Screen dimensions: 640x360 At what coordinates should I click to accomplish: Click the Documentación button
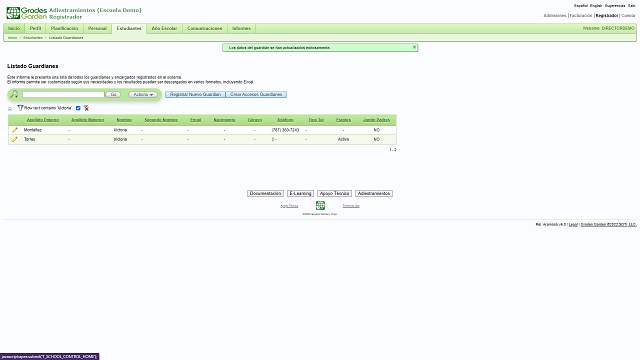tap(265, 193)
